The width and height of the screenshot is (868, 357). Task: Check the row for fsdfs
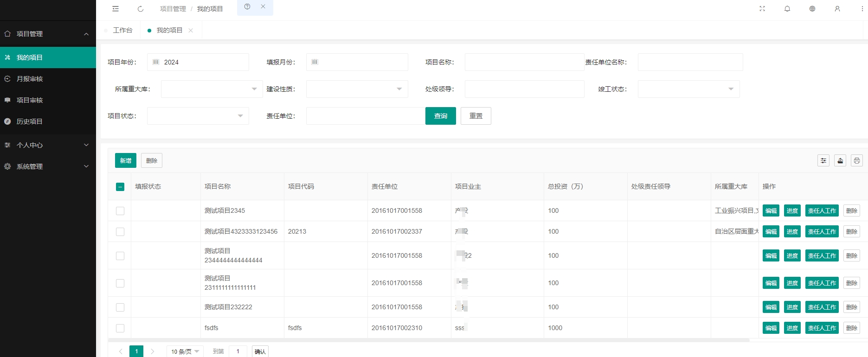pyautogui.click(x=120, y=328)
